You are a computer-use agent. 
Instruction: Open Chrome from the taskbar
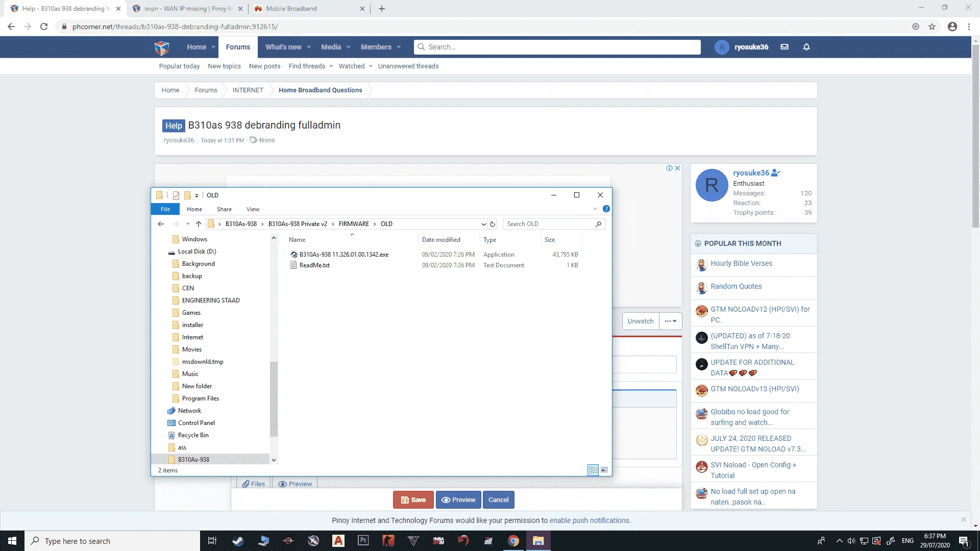pos(513,541)
